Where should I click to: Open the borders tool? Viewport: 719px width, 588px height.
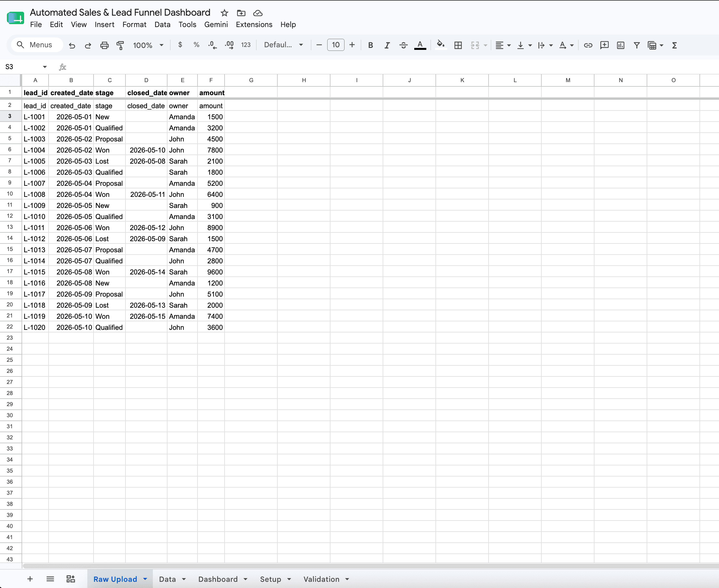click(x=458, y=45)
